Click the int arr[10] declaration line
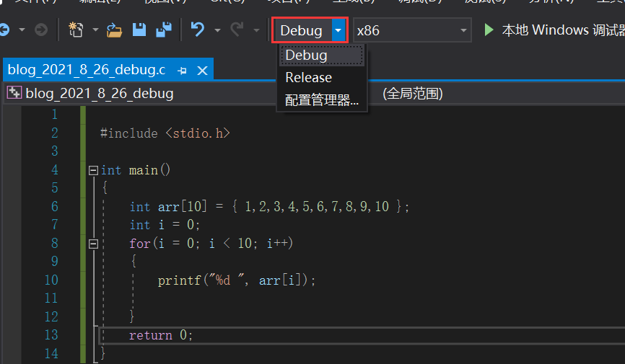The image size is (625, 364). pyautogui.click(x=269, y=207)
